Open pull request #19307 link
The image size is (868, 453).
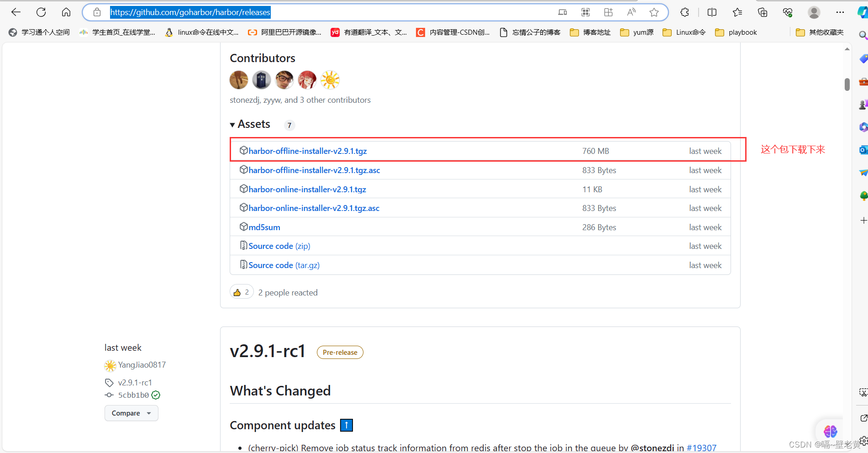pyautogui.click(x=701, y=448)
